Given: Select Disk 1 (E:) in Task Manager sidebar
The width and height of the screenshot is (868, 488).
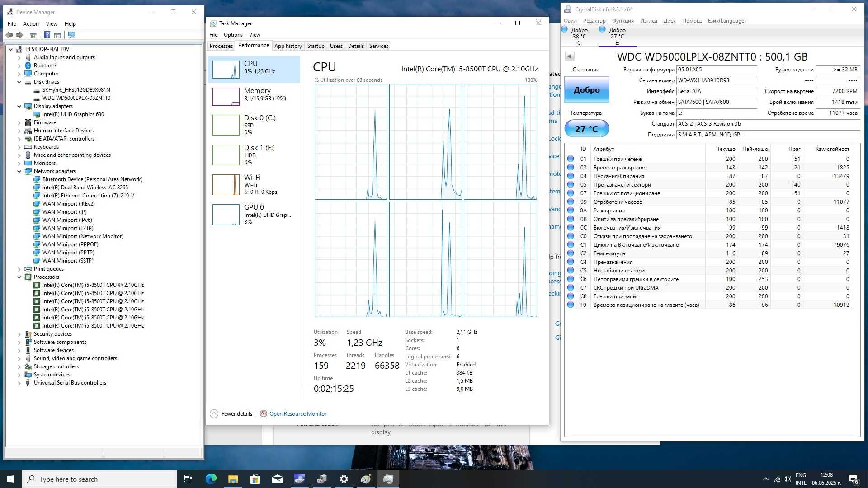Looking at the screenshot, I should (x=254, y=155).
